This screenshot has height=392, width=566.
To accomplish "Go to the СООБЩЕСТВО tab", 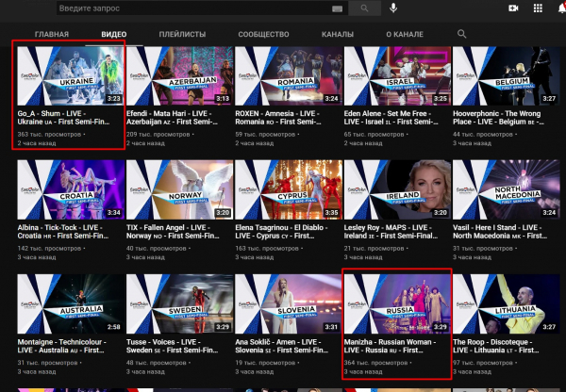I will (x=263, y=34).
